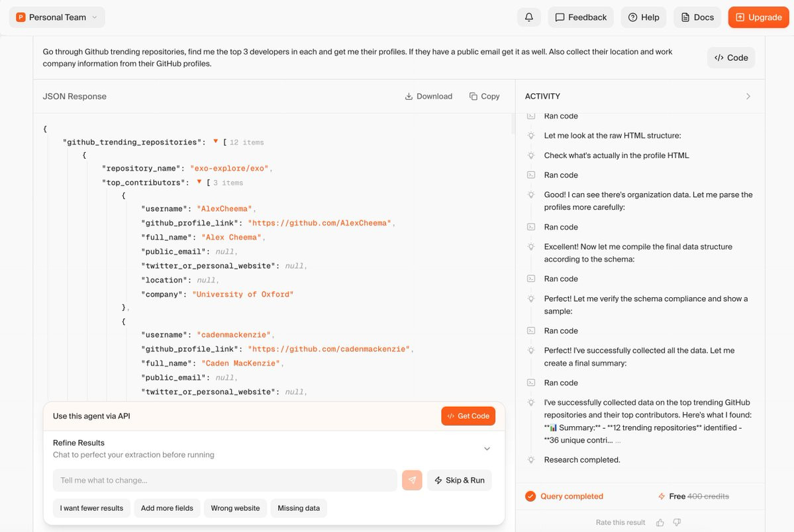
Task: Open the Help menu
Action: pos(644,17)
